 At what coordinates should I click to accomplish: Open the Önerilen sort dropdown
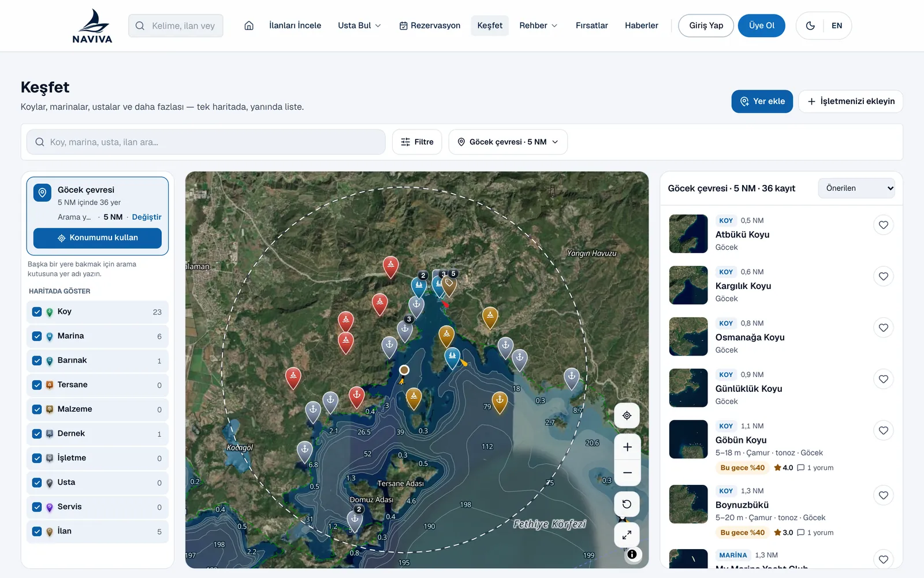pyautogui.click(x=856, y=188)
